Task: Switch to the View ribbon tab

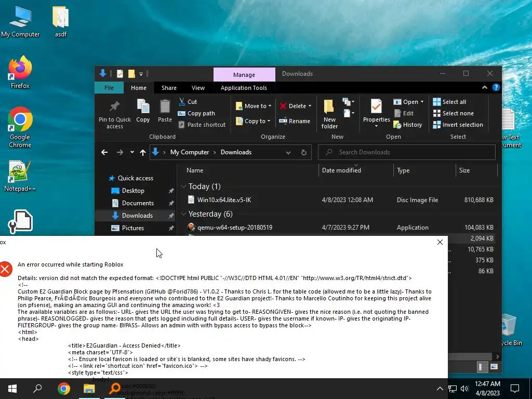Action: coord(198,87)
